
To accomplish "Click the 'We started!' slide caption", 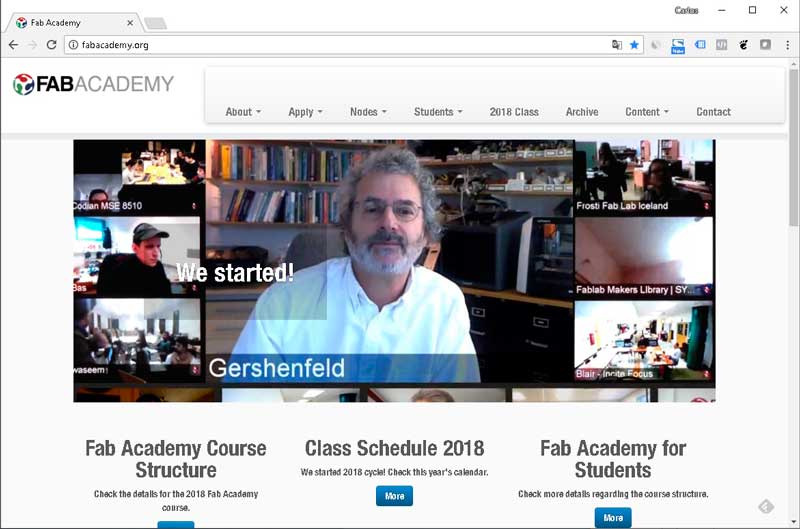I will point(235,273).
